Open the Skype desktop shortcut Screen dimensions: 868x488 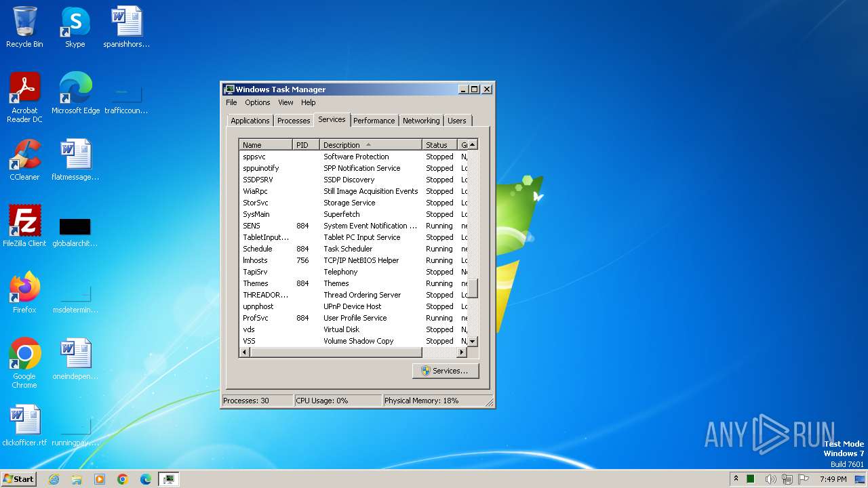click(75, 27)
